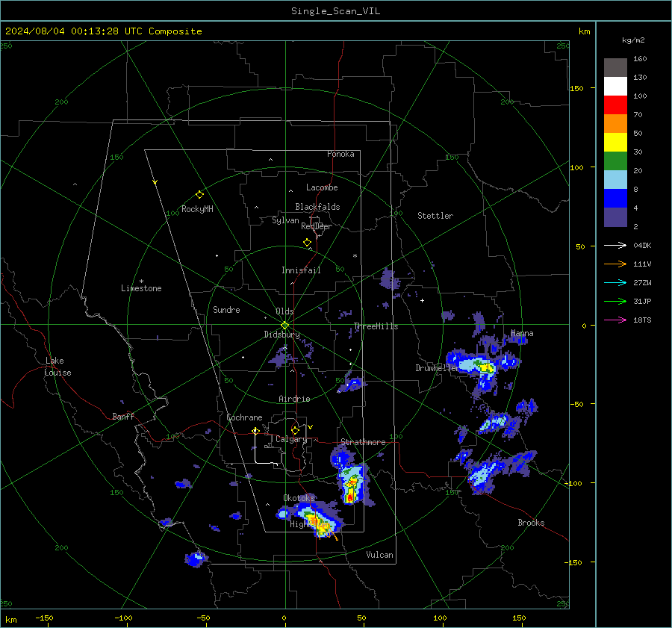Select the light blue 8-20 legend color
Screen dimensions: 672x628
(x=615, y=180)
